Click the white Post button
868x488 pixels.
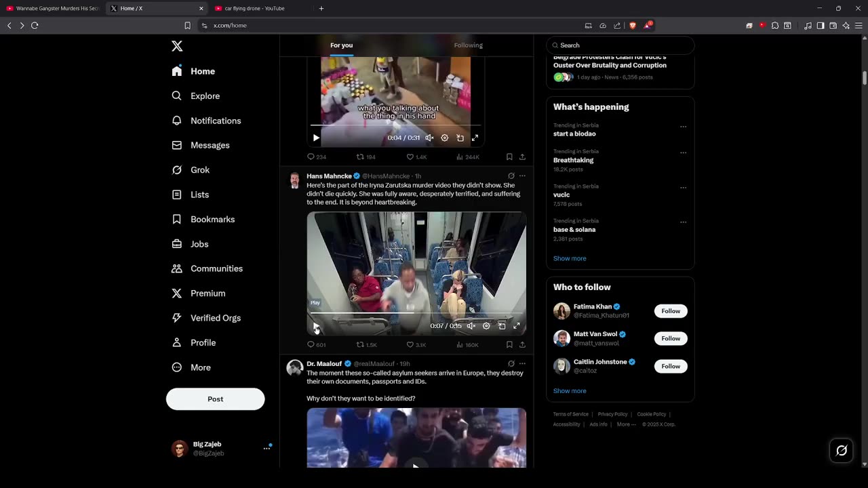point(215,399)
